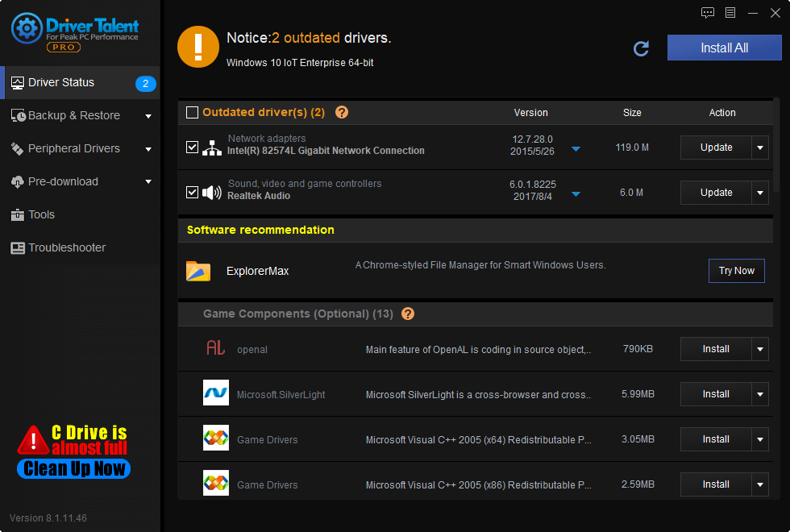The height and width of the screenshot is (532, 790).
Task: Click the orange notice exclamation icon
Action: click(197, 47)
